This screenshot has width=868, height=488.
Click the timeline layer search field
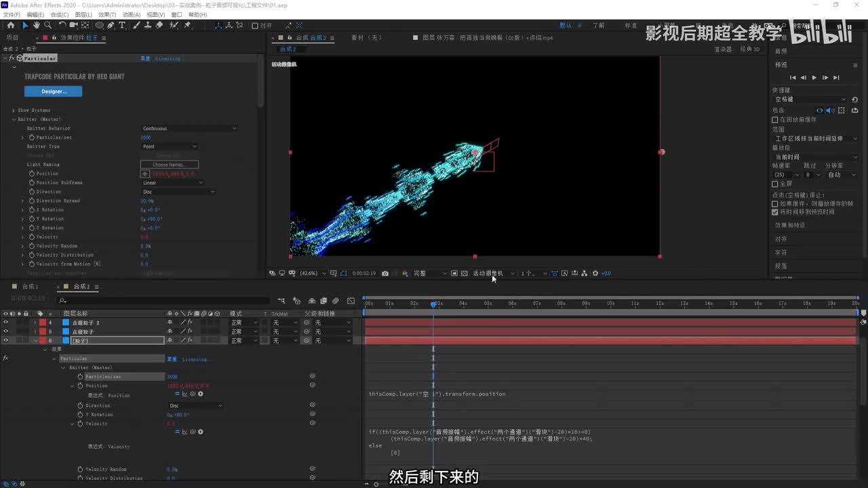click(163, 300)
